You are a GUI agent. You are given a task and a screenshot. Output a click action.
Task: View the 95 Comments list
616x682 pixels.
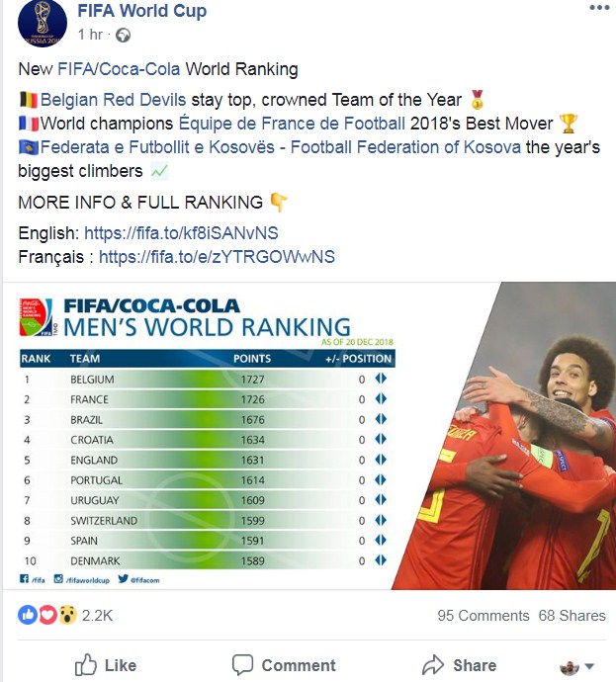(484, 616)
